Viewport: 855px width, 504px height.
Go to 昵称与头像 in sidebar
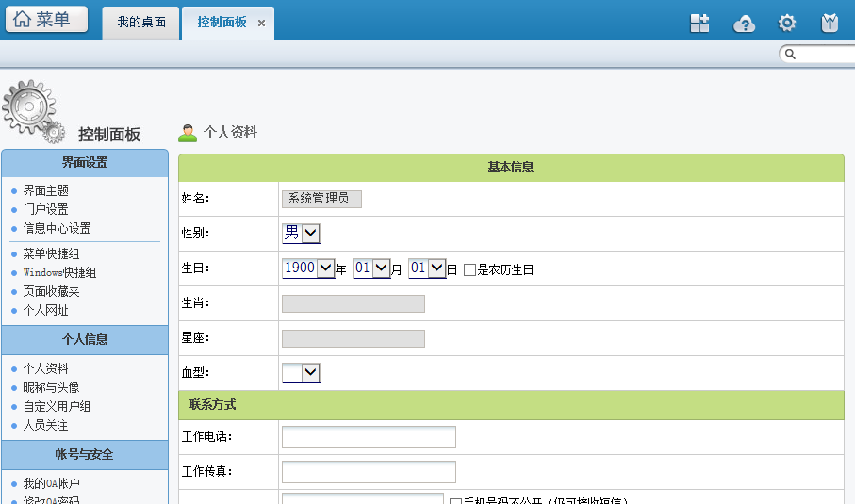click(51, 387)
